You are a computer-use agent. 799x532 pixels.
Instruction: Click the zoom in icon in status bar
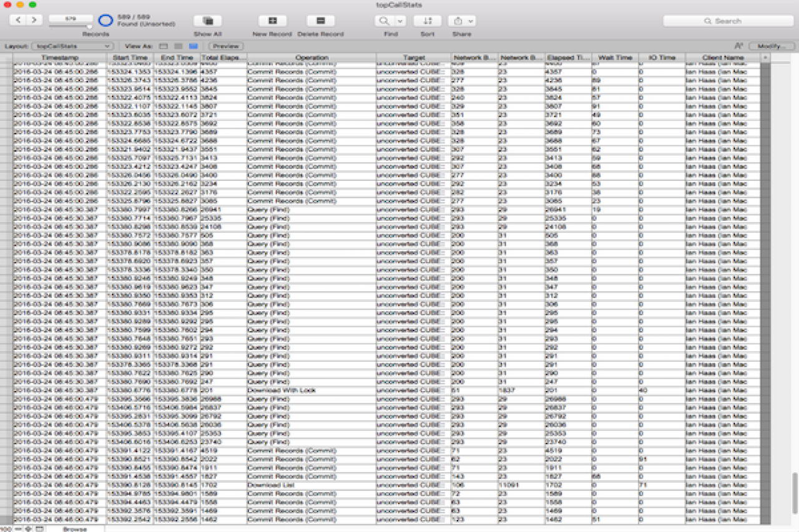[29, 529]
